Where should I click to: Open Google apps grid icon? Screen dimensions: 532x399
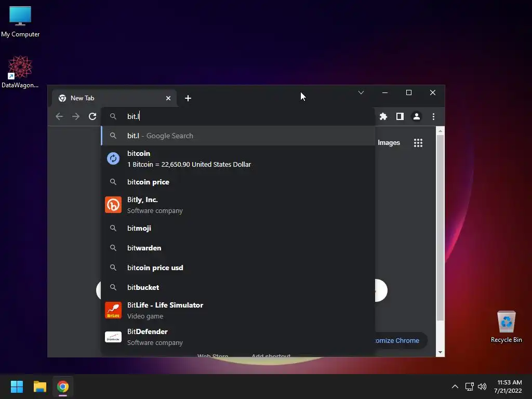click(x=418, y=142)
